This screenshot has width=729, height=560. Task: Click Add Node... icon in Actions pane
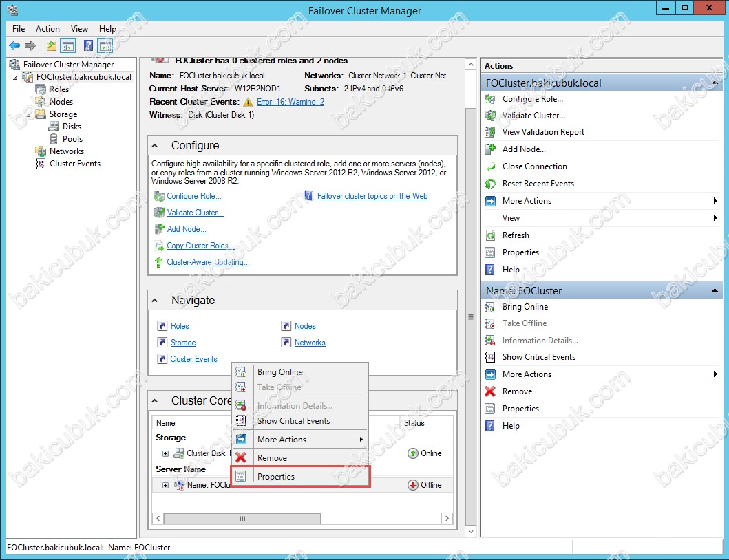pyautogui.click(x=490, y=149)
